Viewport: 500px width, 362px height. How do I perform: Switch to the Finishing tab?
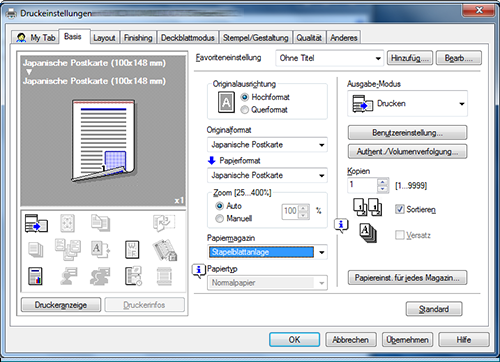click(138, 38)
